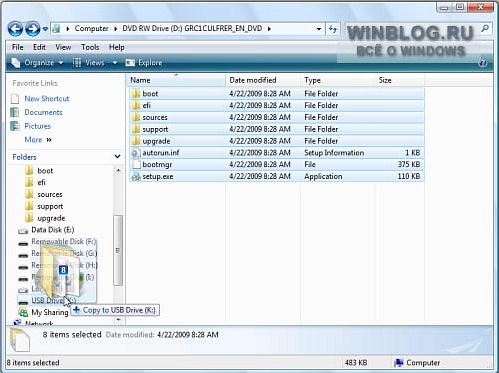Click the boot folder icon in file list

[x=136, y=94]
